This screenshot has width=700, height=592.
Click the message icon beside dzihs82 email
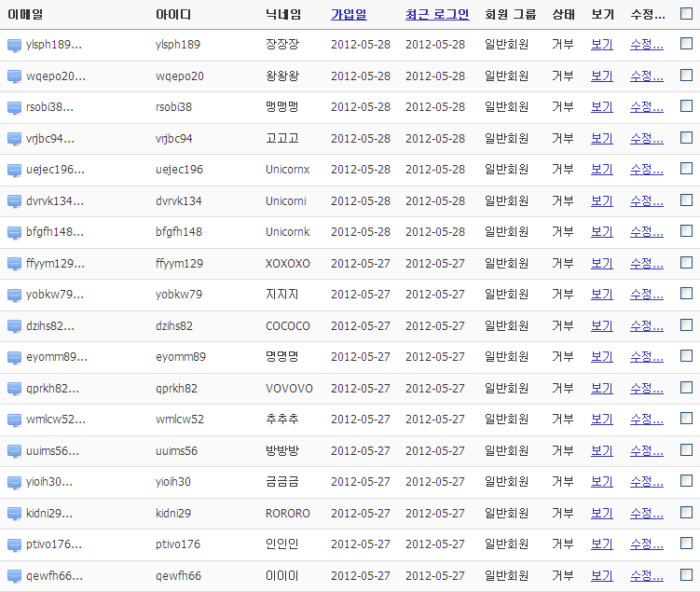coord(14,326)
